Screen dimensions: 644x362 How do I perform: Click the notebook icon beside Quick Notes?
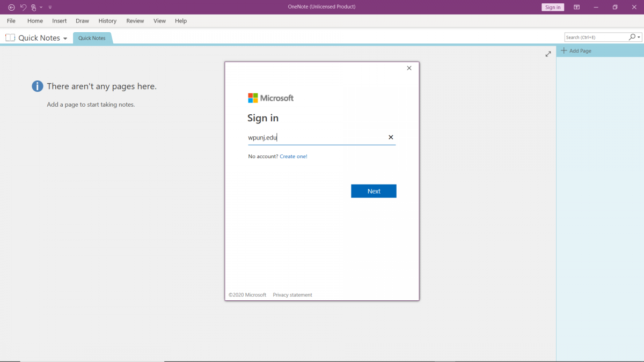[10, 38]
